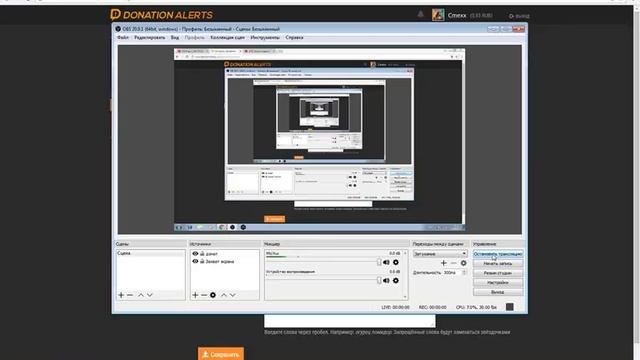
Task: Click the OBS preview canvas
Action: pos(320,140)
